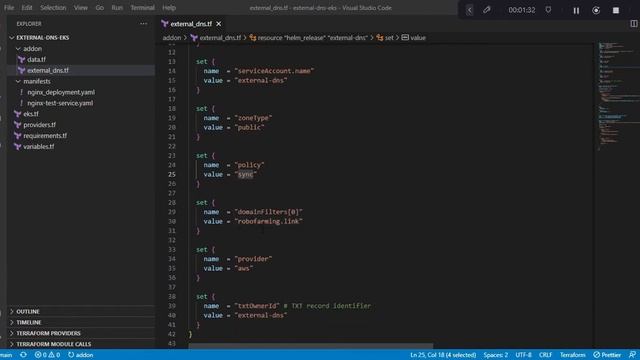Open the Go menu
Image resolution: width=640 pixels, height=360 pixels.
[100, 8]
